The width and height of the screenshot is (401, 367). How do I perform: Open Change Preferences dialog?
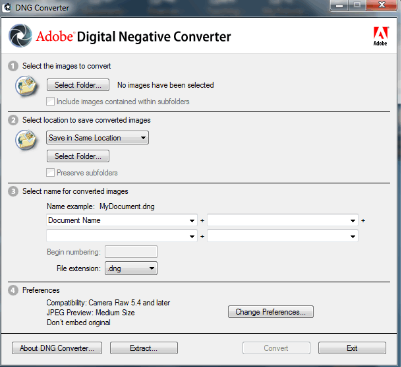271,312
